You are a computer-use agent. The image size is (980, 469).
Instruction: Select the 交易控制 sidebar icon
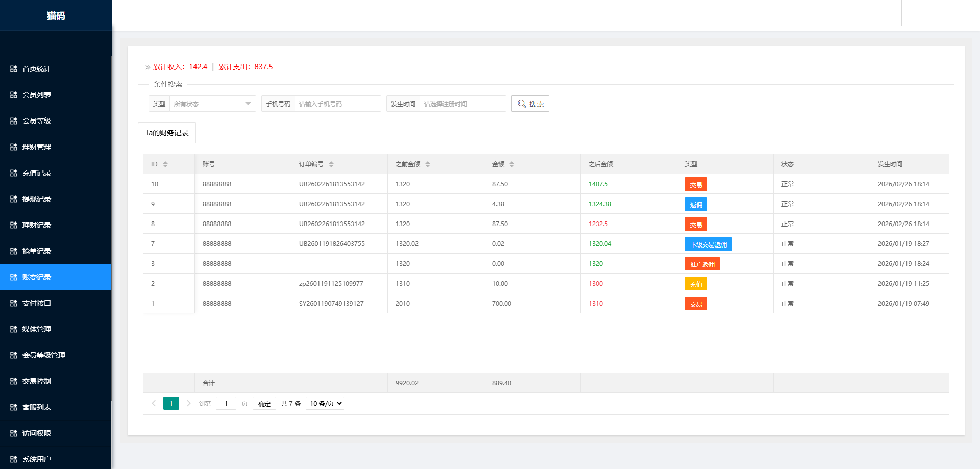pos(13,381)
